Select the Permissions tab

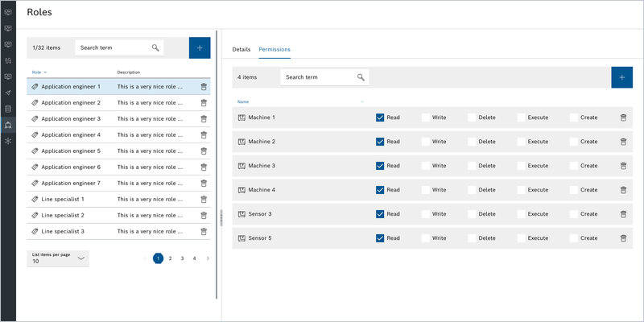275,49
